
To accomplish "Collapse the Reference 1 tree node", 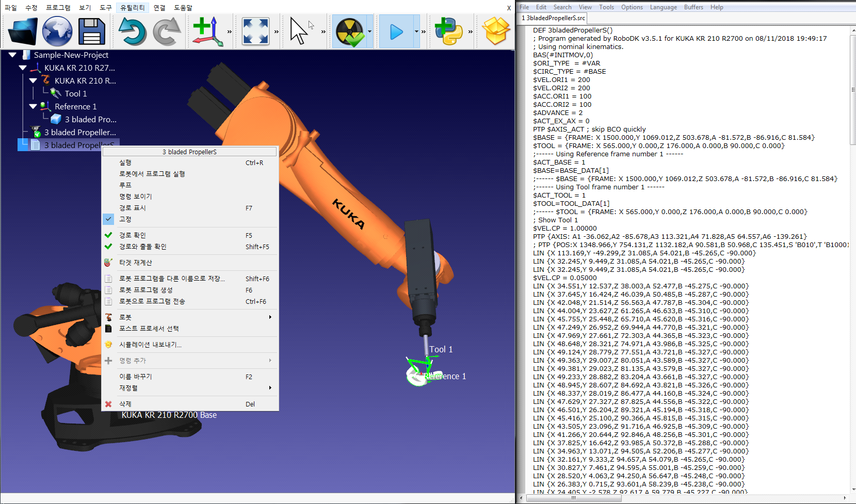I will pyautogui.click(x=33, y=106).
